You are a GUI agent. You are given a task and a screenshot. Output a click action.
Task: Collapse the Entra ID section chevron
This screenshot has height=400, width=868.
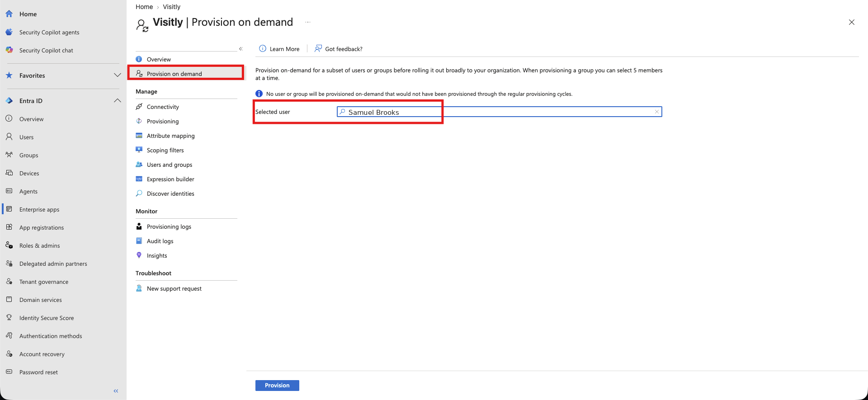(118, 101)
